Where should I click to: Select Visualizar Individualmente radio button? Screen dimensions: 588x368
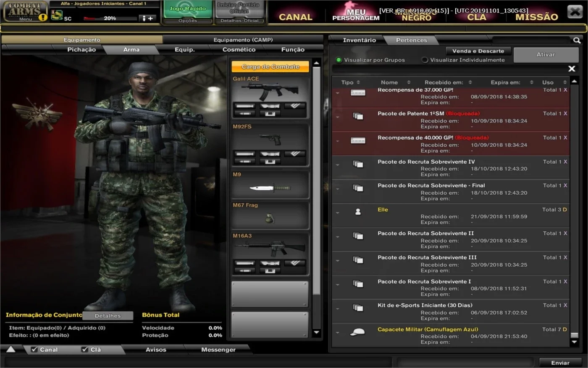(425, 60)
